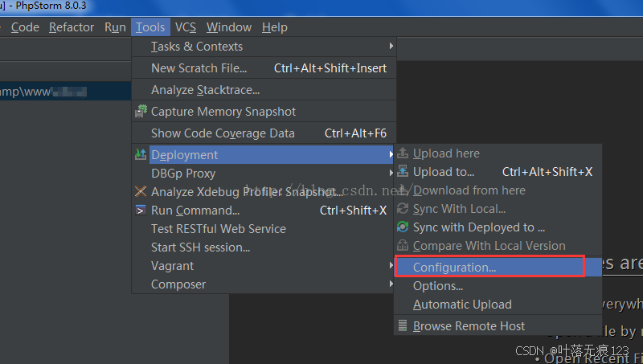The height and width of the screenshot is (364, 643).
Task: Click the Capture Memory Snapshot icon
Action: click(141, 111)
